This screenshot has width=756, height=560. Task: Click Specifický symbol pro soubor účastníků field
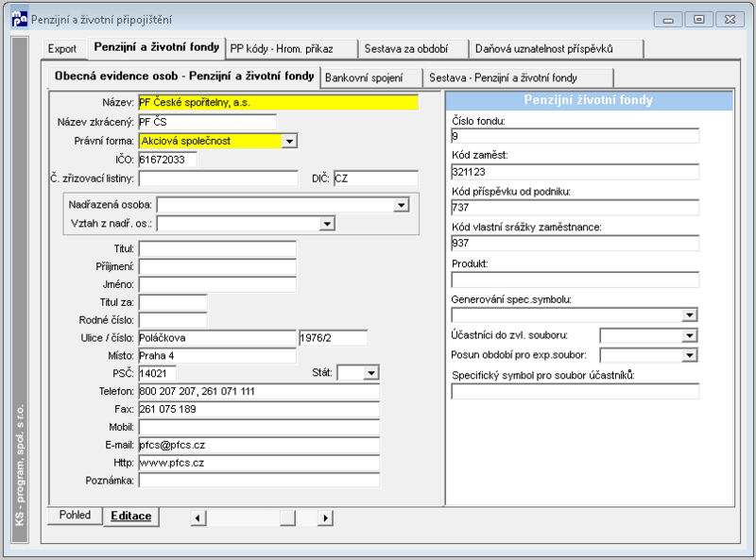coord(576,391)
